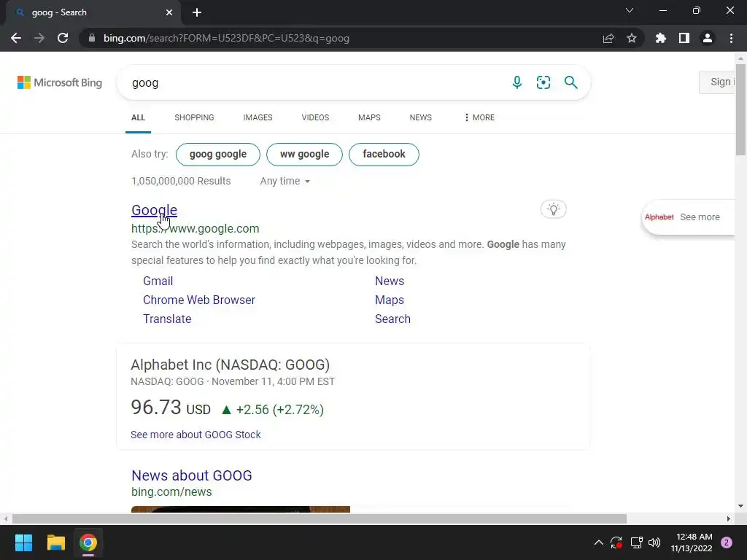Click the sync tray icon
Viewport: 747px width, 560px height.
coord(616,542)
